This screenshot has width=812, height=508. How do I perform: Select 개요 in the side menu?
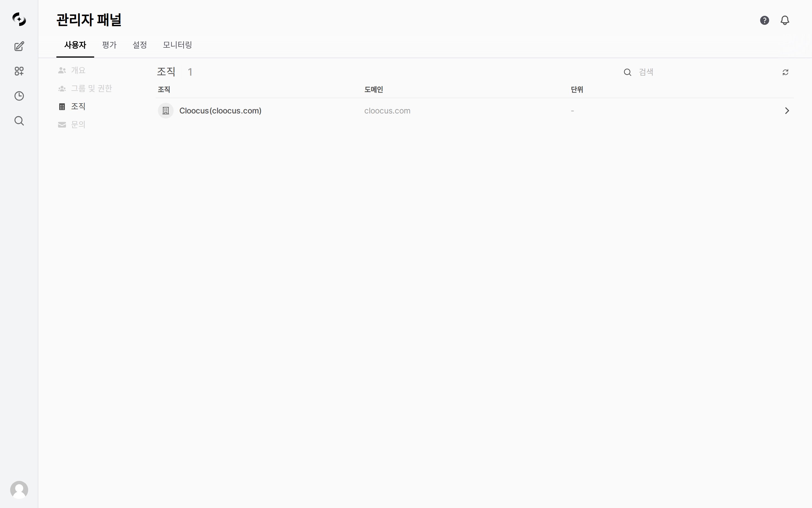point(72,71)
